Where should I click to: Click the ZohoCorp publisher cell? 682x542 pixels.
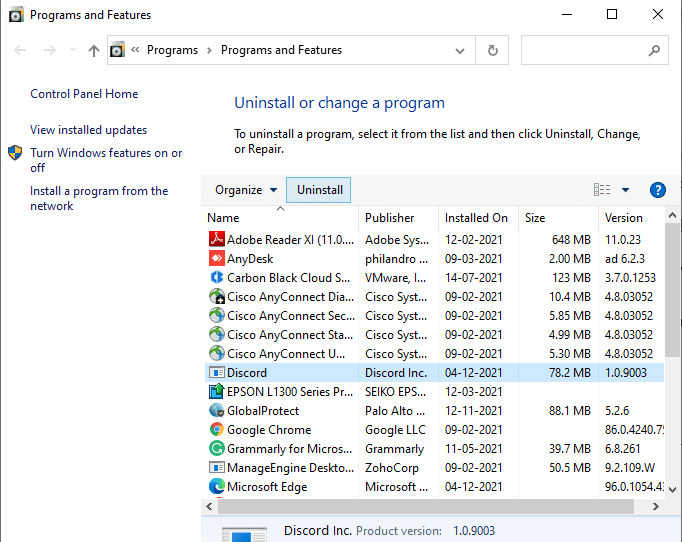[392, 468]
